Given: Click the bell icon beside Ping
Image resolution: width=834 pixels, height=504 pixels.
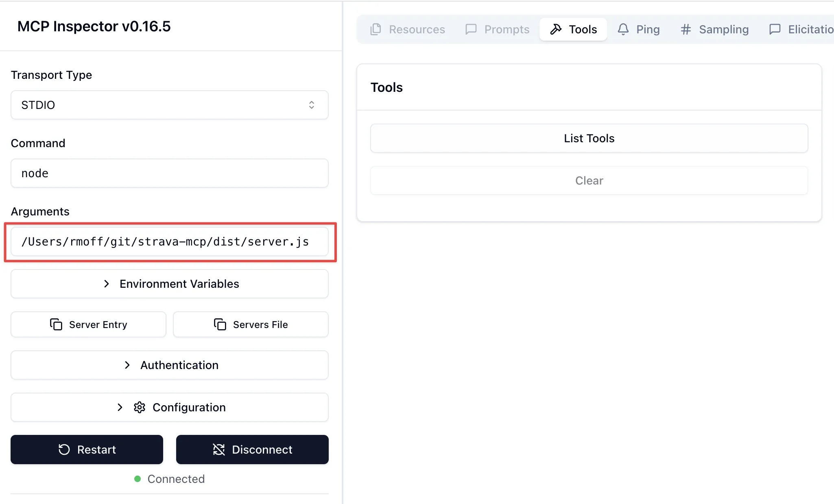Looking at the screenshot, I should pos(623,29).
